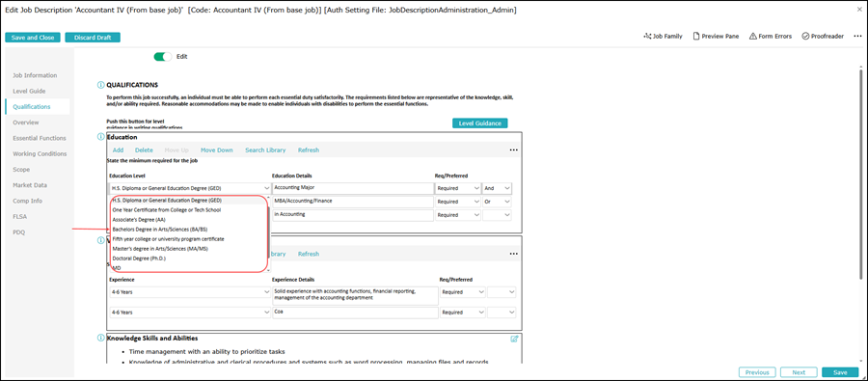Close the Edit Job Description window
Viewport: 868px width, 381px height.
(x=859, y=10)
